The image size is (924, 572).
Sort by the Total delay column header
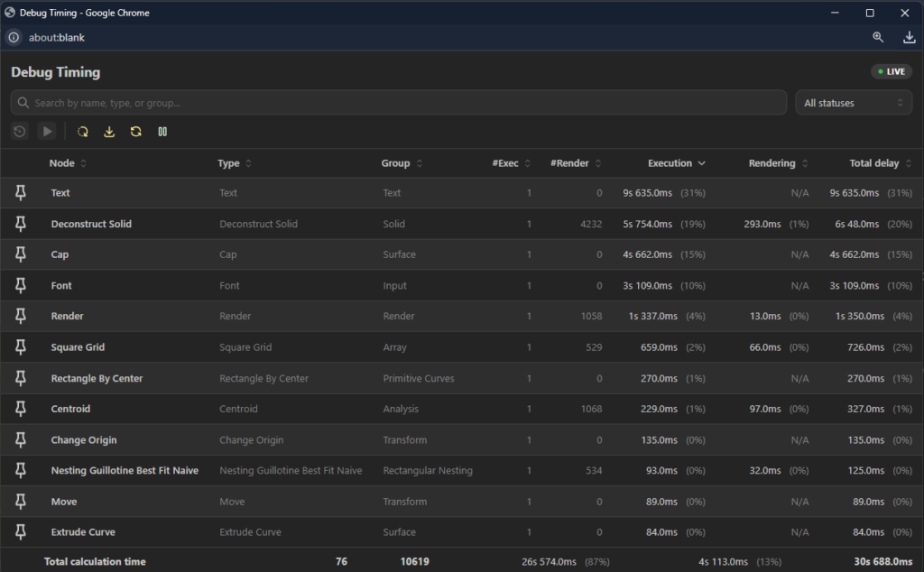pyautogui.click(x=880, y=163)
